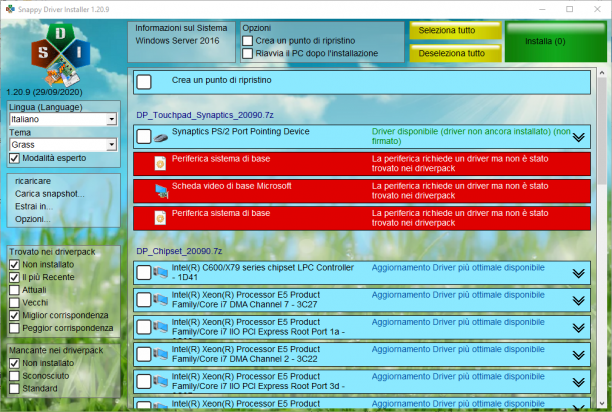The width and height of the screenshot is (612, 412).
Task: Click 'Driver disponibile (driver non ancora installato)' status
Action: (471, 136)
